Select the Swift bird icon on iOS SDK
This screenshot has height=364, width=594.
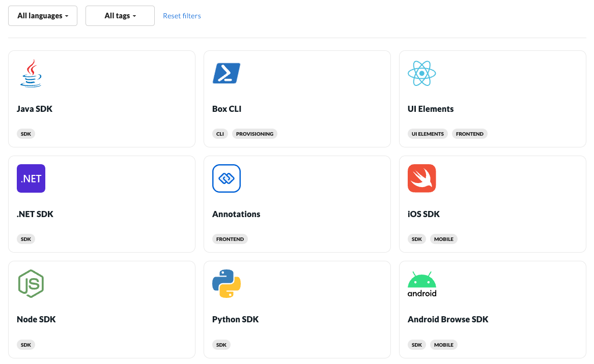click(x=421, y=178)
